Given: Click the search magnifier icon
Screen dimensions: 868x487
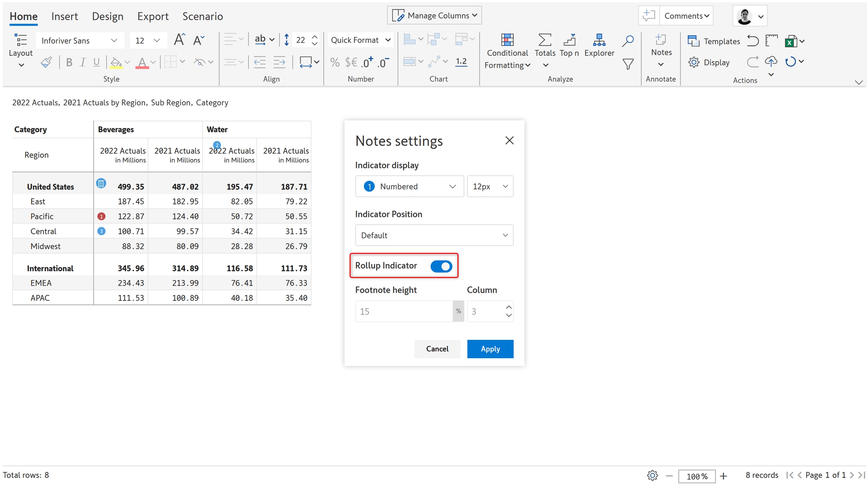Looking at the screenshot, I should (628, 41).
